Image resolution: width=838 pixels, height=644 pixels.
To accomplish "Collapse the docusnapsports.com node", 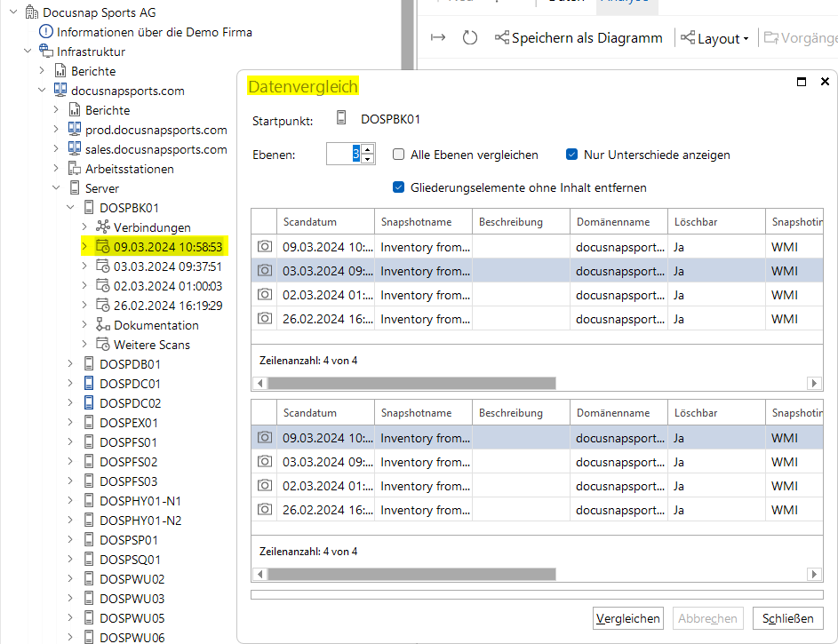I will tap(43, 91).
